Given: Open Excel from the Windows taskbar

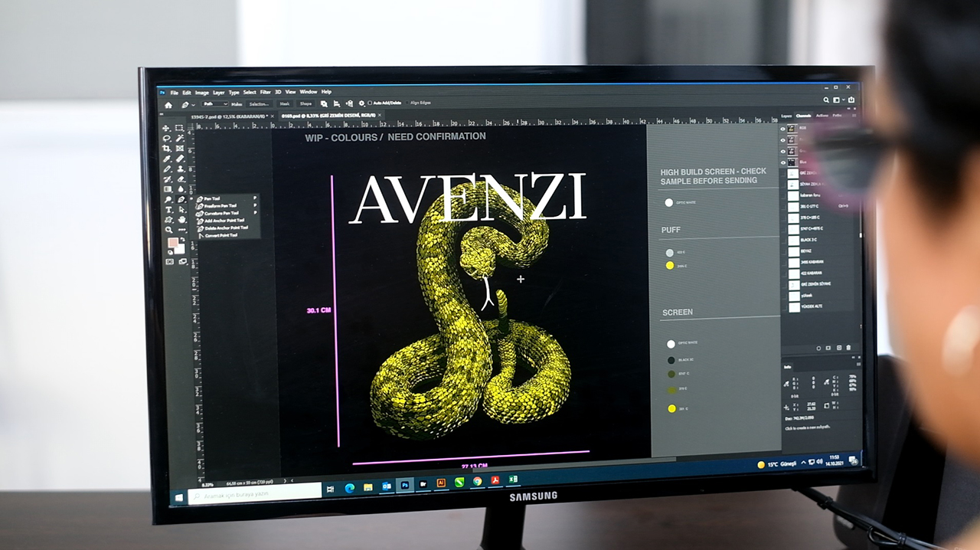Looking at the screenshot, I should point(513,480).
